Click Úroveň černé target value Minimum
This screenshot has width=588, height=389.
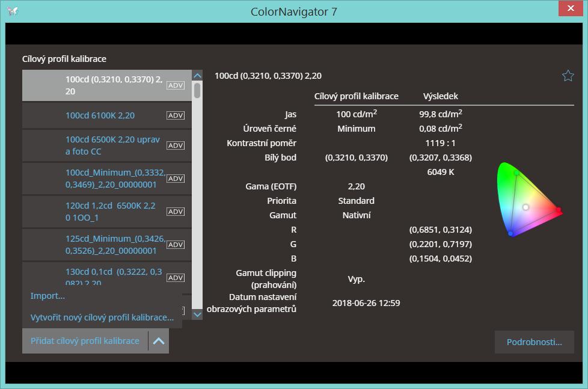(x=357, y=129)
